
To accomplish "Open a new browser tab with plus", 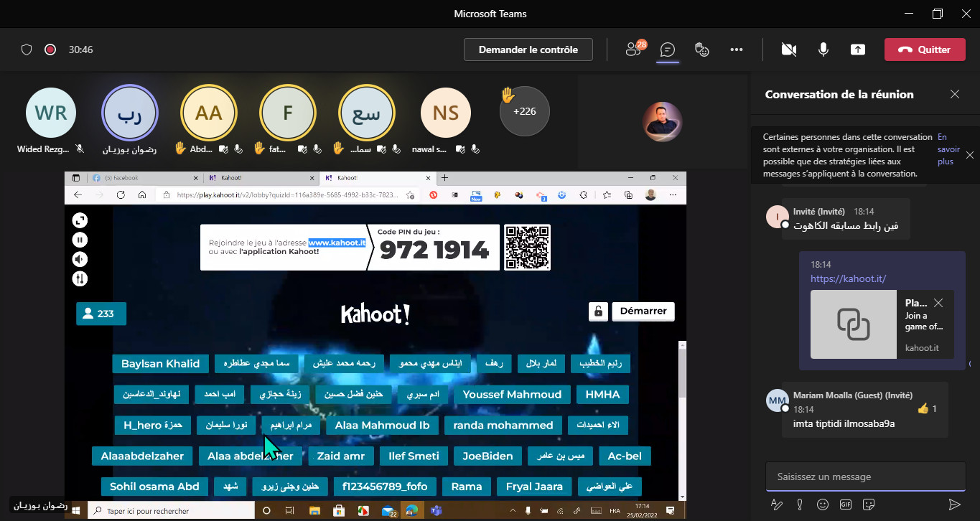I will pyautogui.click(x=444, y=177).
